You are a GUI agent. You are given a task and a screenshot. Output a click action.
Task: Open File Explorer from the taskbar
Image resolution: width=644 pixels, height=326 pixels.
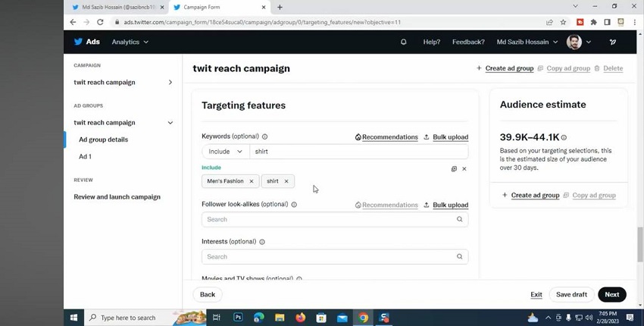(x=280, y=318)
